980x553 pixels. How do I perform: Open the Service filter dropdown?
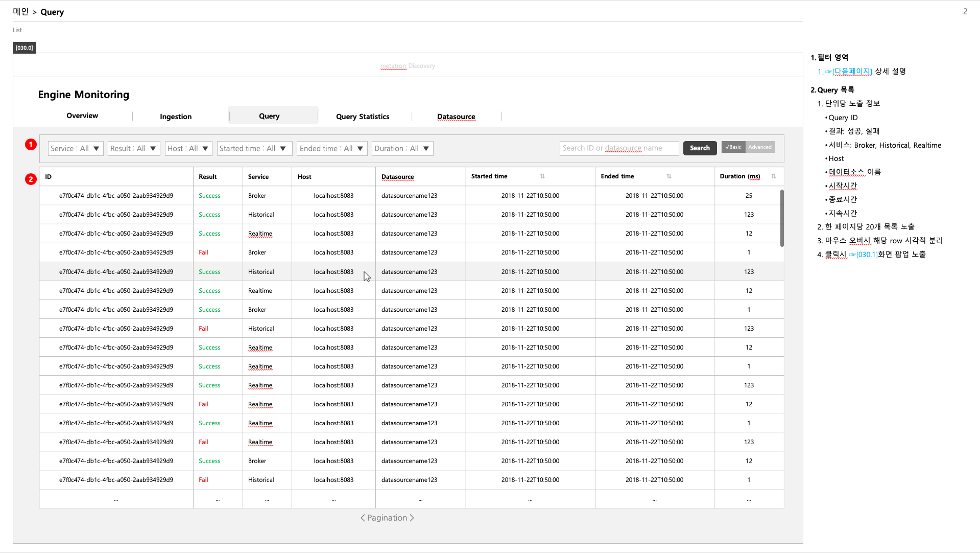(x=76, y=149)
